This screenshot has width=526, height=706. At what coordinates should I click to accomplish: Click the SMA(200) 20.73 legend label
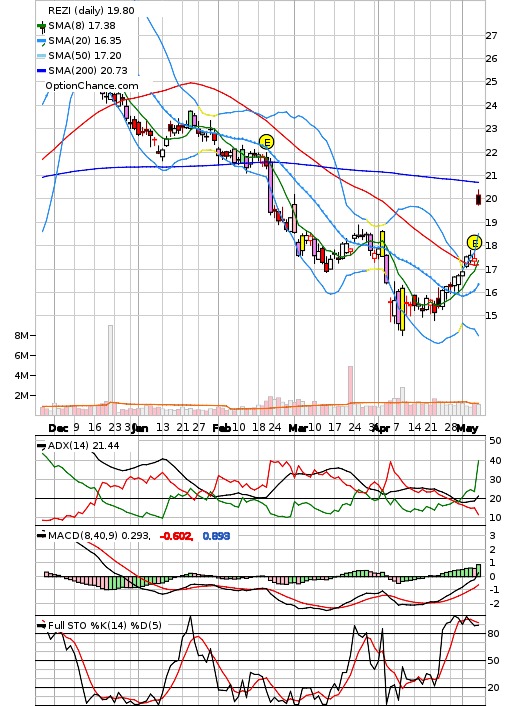point(88,70)
